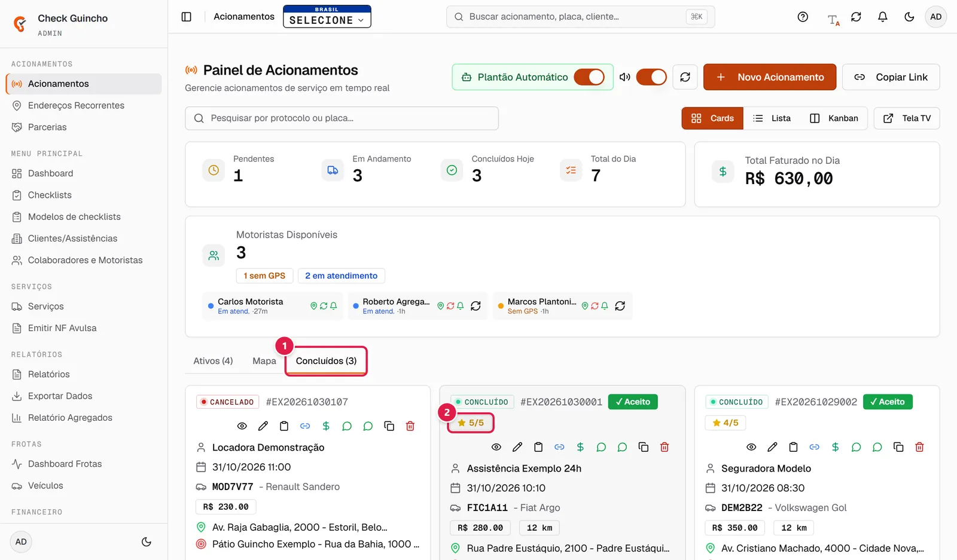Open the Brasil SELECIONE dropdown
Viewport: 957px width, 560px height.
coord(327,17)
